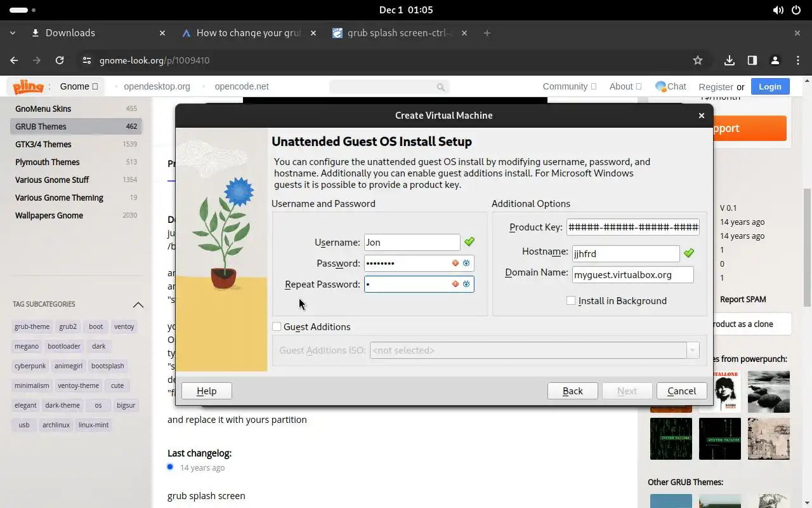
Task: Click the Username input field
Action: pos(412,242)
